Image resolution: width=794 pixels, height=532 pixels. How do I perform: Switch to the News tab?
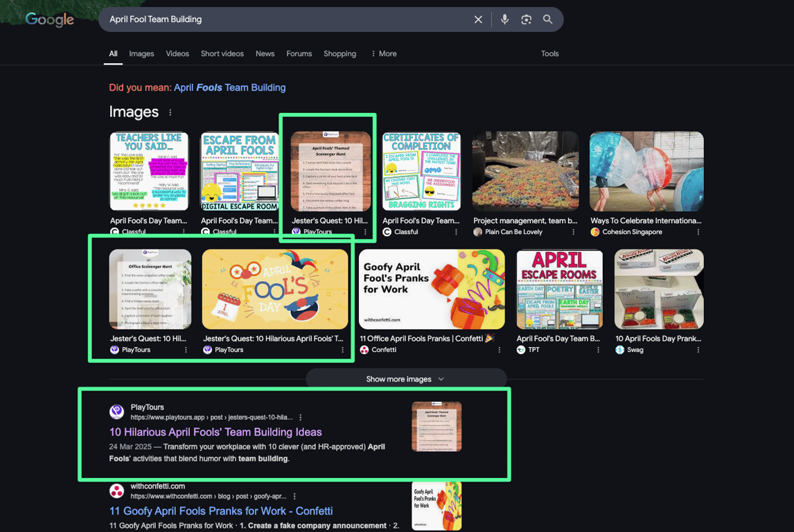click(x=265, y=53)
